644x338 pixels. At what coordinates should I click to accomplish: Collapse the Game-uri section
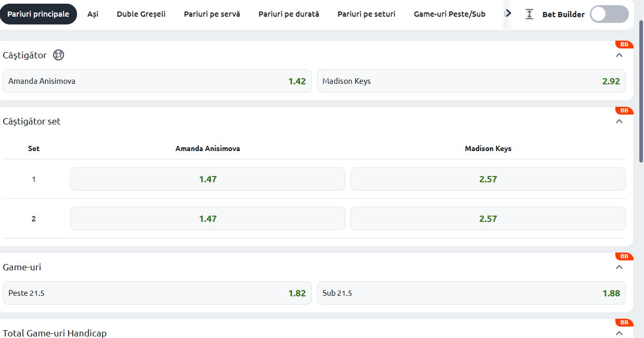(619, 267)
